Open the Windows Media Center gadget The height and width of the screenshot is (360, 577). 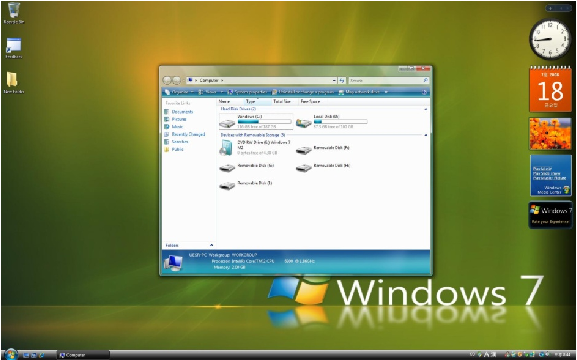(x=551, y=175)
